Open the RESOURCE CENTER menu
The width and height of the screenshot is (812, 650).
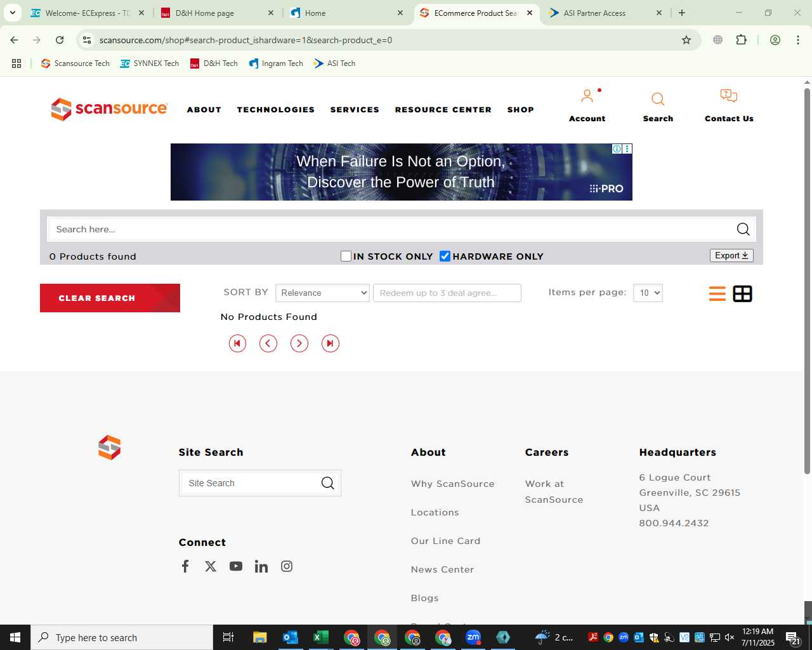pos(443,110)
